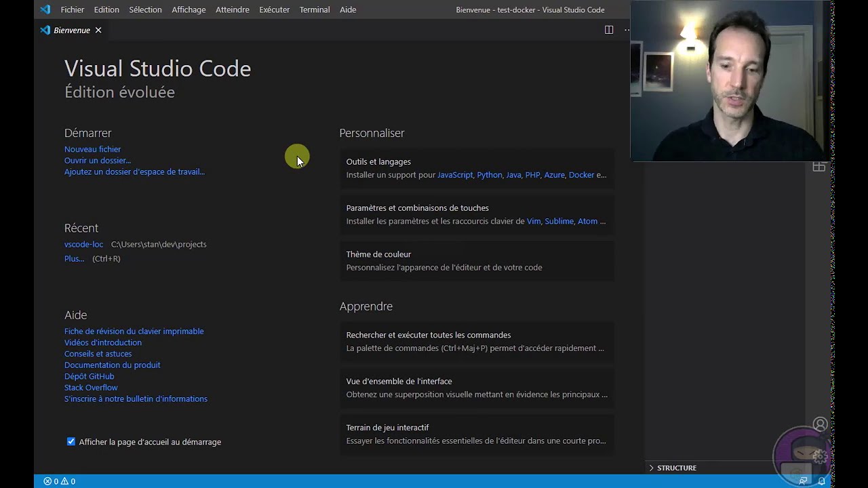Select the Bienvenue editor tab

click(x=71, y=30)
